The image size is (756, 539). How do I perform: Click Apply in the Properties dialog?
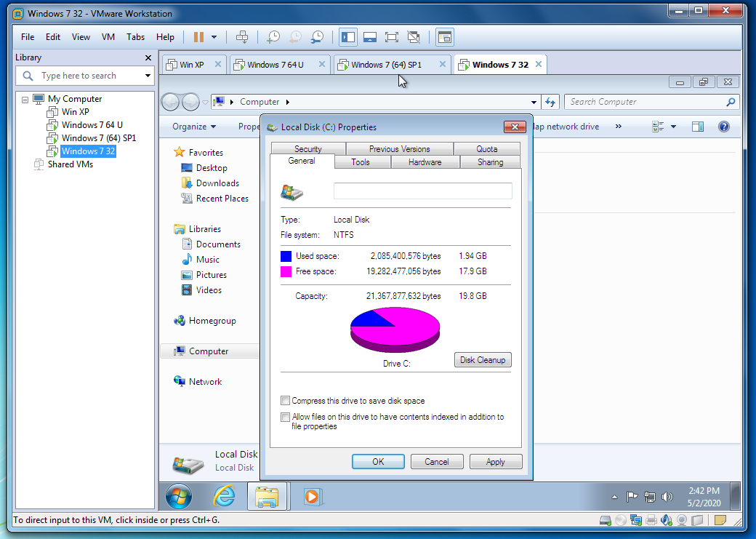coord(496,462)
